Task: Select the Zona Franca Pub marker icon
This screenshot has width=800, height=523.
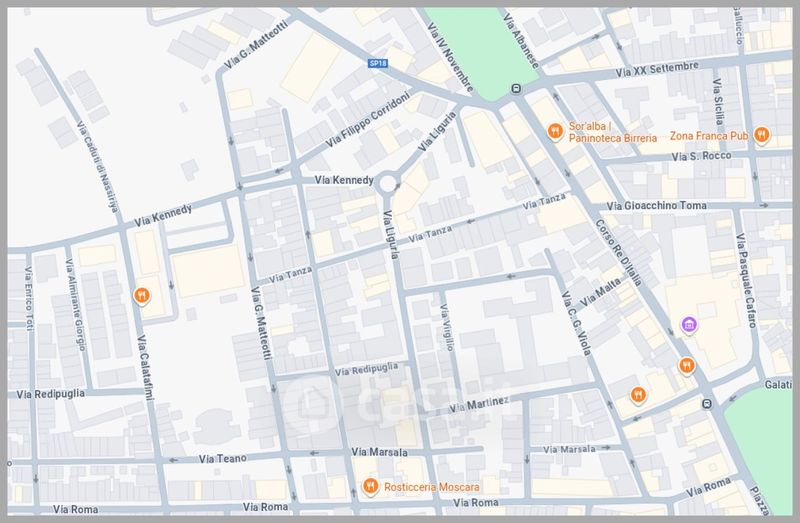Action: [761, 135]
